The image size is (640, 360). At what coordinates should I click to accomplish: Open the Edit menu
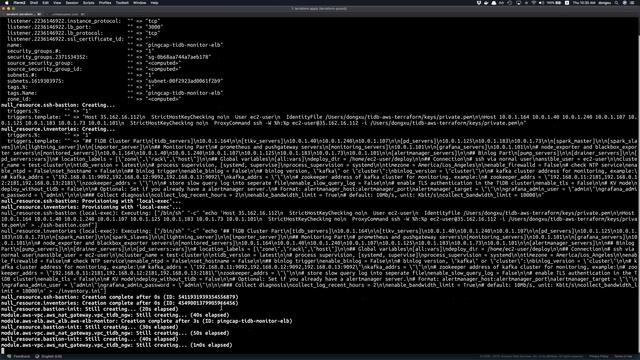(x=45, y=2)
